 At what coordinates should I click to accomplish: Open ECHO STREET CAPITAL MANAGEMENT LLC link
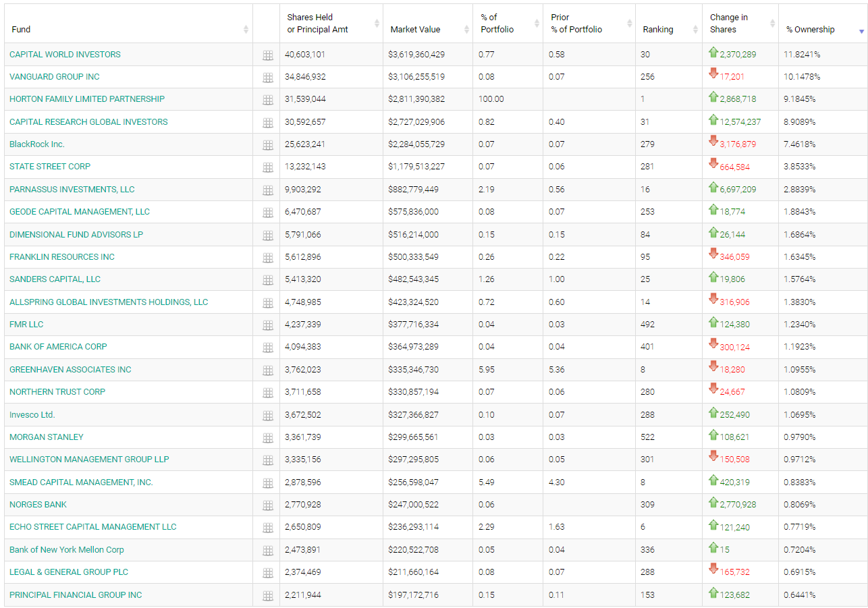(93, 527)
